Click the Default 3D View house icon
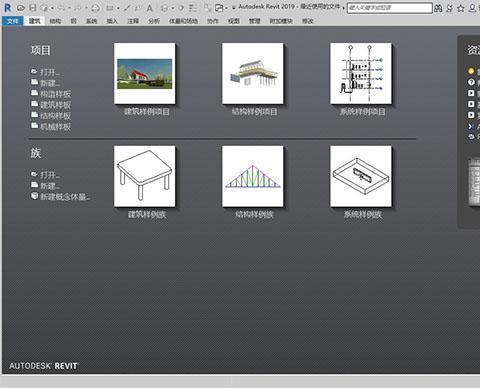 tap(165, 8)
